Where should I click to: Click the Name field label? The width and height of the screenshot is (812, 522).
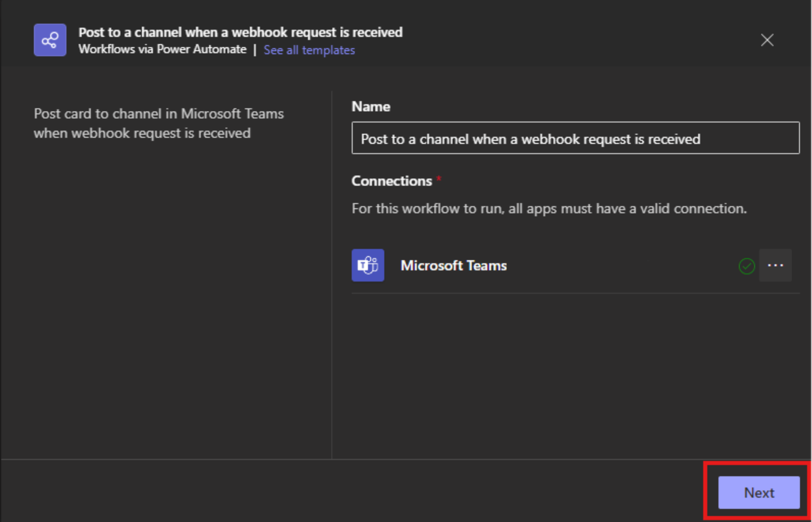click(x=371, y=106)
